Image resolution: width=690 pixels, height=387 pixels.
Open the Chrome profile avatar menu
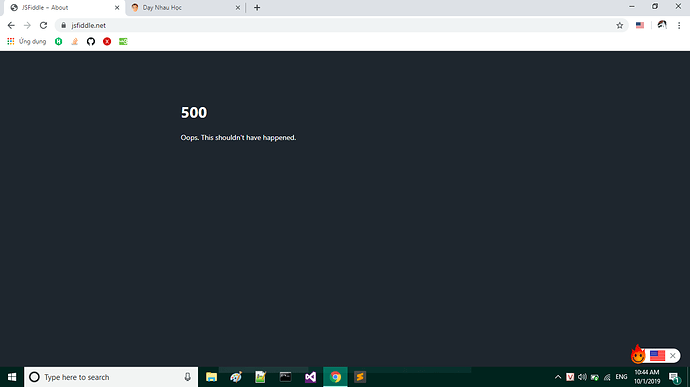point(662,25)
